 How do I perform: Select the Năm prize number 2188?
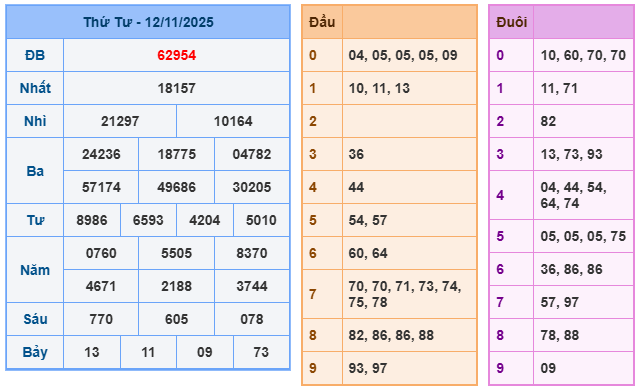177,286
